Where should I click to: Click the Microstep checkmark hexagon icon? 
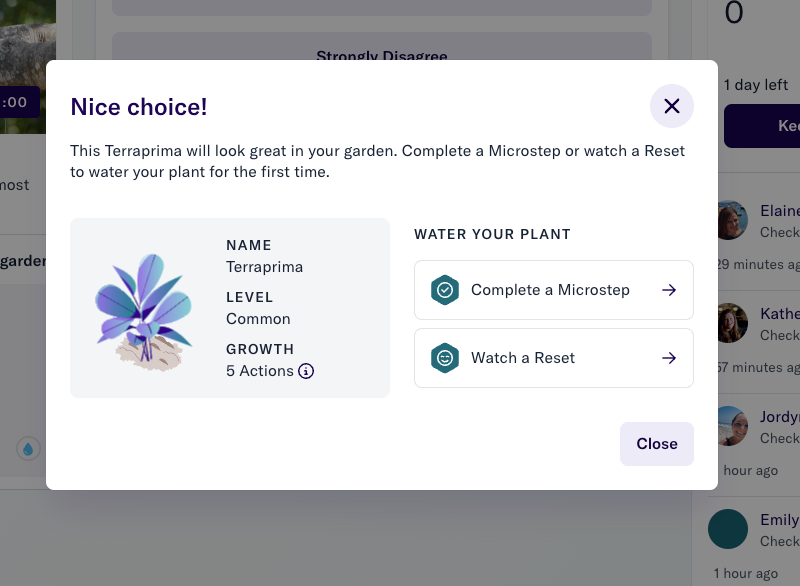click(x=444, y=290)
